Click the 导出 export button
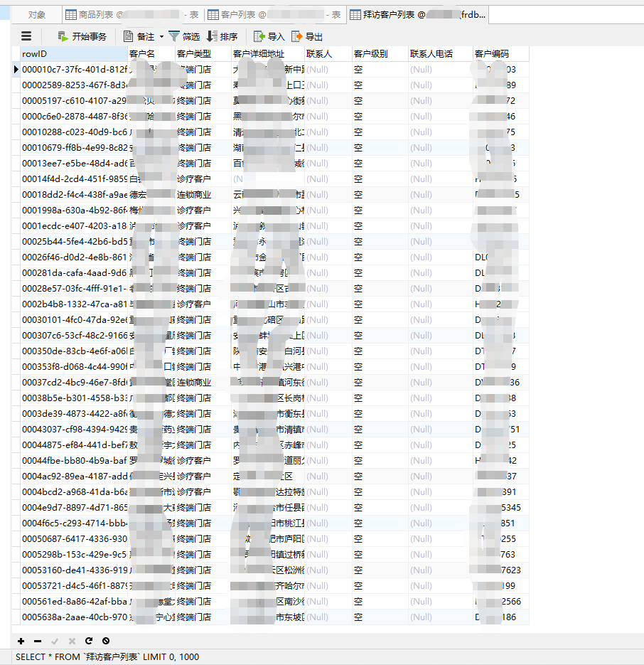This screenshot has height=665, width=644. click(x=307, y=36)
